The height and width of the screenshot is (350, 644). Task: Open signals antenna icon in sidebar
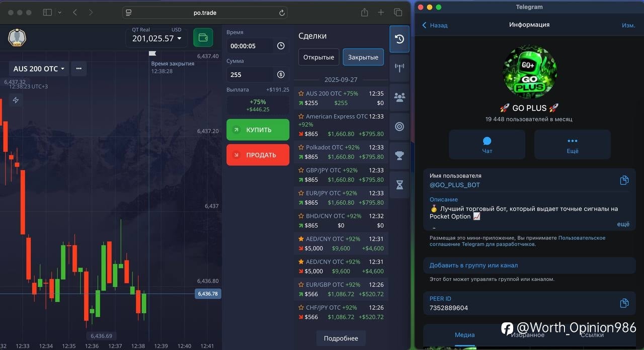coord(399,68)
